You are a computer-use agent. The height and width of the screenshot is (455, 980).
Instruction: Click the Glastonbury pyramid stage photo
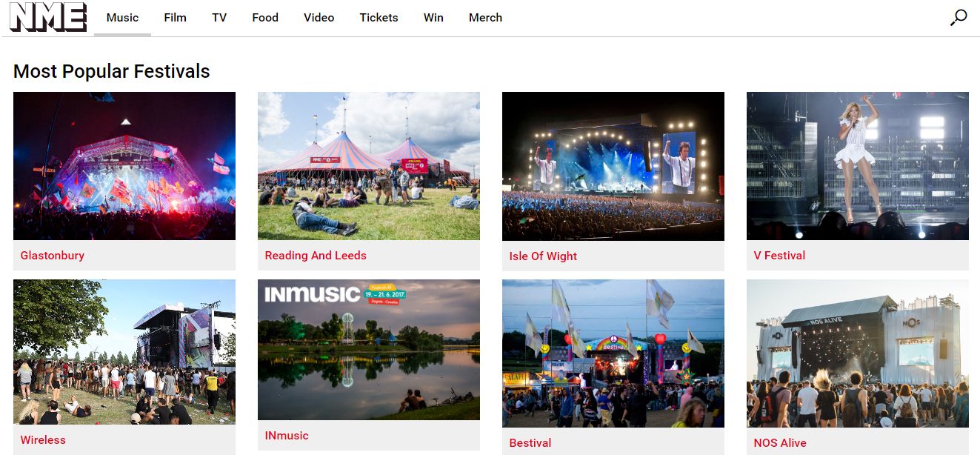pyautogui.click(x=124, y=166)
